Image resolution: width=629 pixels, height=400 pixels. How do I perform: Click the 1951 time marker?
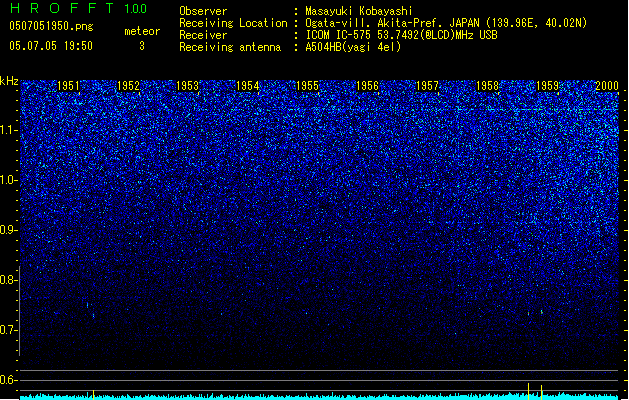(x=68, y=86)
